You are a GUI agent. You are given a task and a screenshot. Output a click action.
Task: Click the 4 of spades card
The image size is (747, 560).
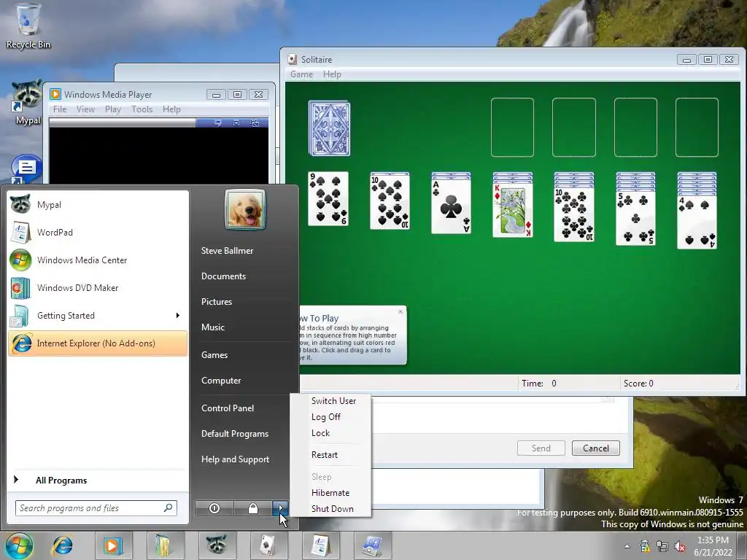[x=697, y=222]
